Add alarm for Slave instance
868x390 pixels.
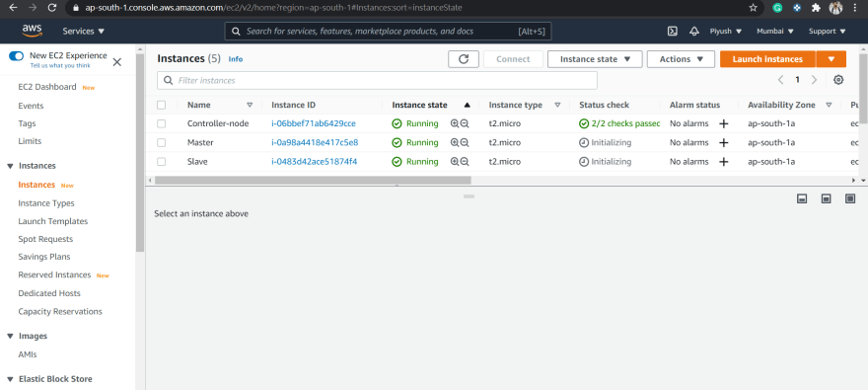[723, 162]
